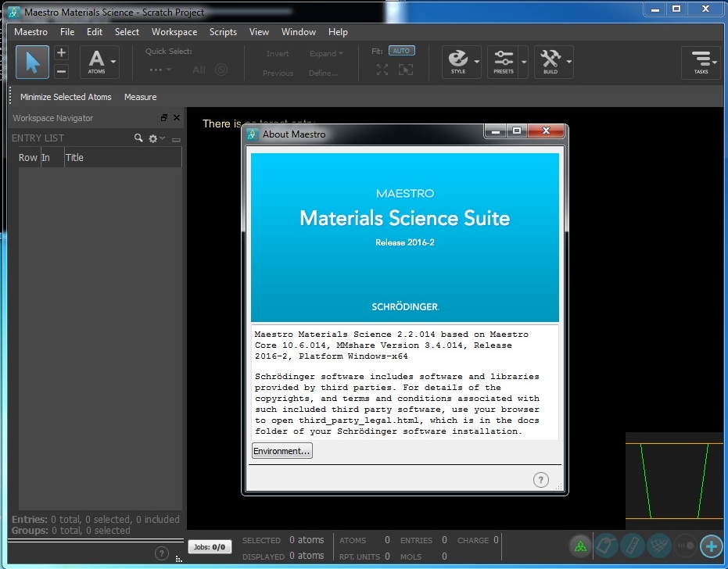Click the clear selection circle icon
This screenshot has height=569, width=728.
pos(221,70)
